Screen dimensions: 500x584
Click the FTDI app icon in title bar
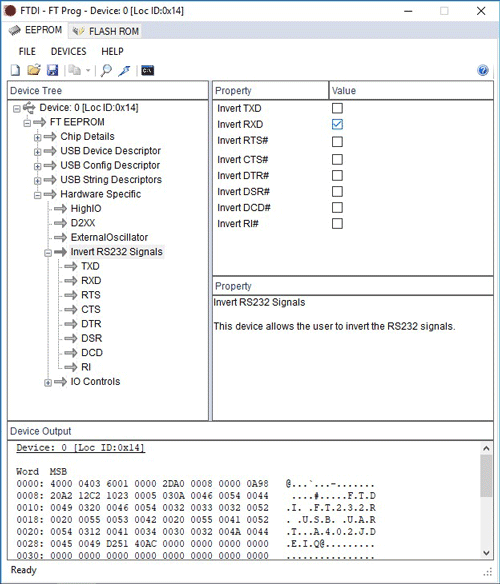[10, 10]
